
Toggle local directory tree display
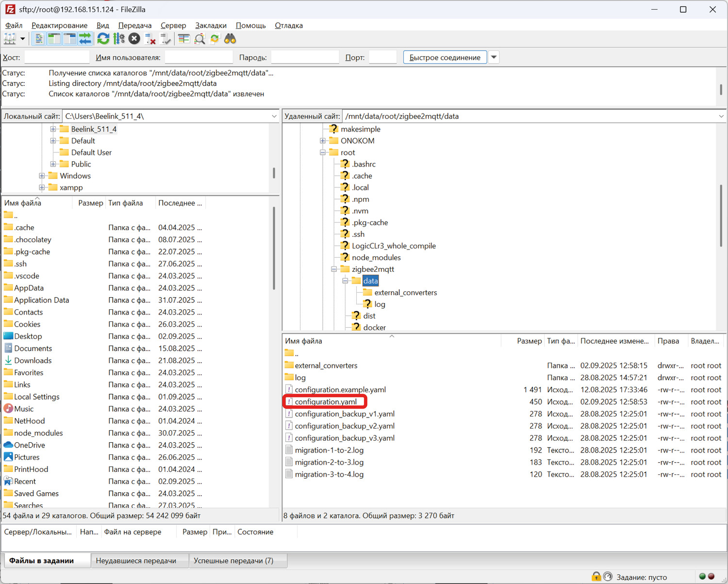click(54, 39)
